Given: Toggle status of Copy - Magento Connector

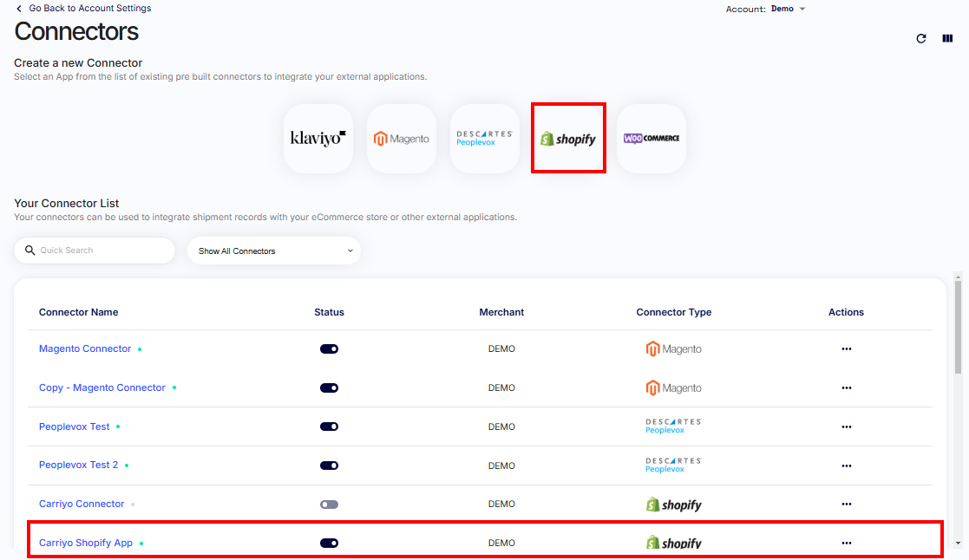Looking at the screenshot, I should pos(329,387).
